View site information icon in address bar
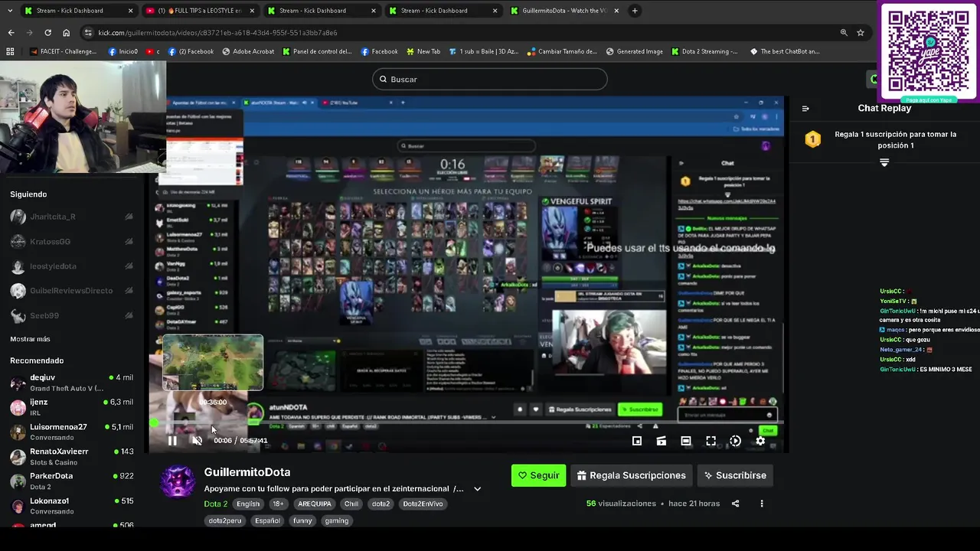Screen dimensions: 980x551 pyautogui.click(x=89, y=33)
